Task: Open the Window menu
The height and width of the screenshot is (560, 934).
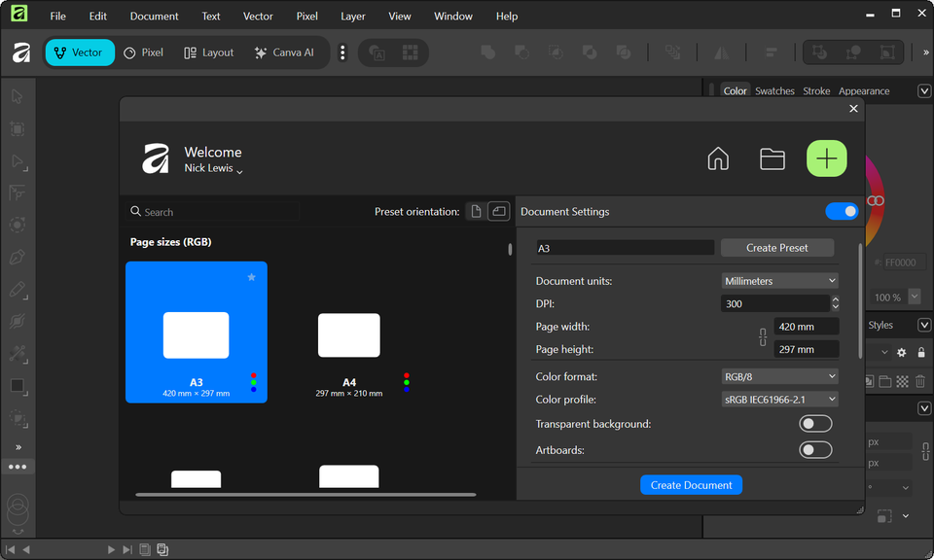Action: click(453, 17)
